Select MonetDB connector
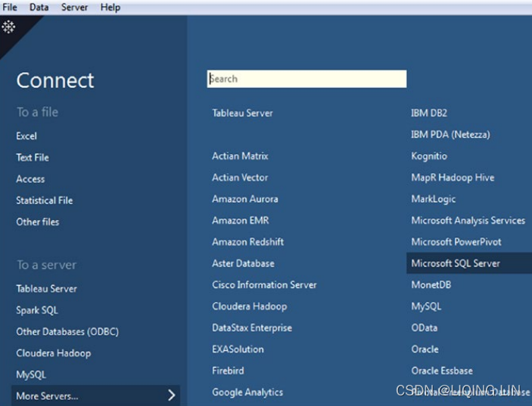The image size is (532, 406). (x=431, y=285)
